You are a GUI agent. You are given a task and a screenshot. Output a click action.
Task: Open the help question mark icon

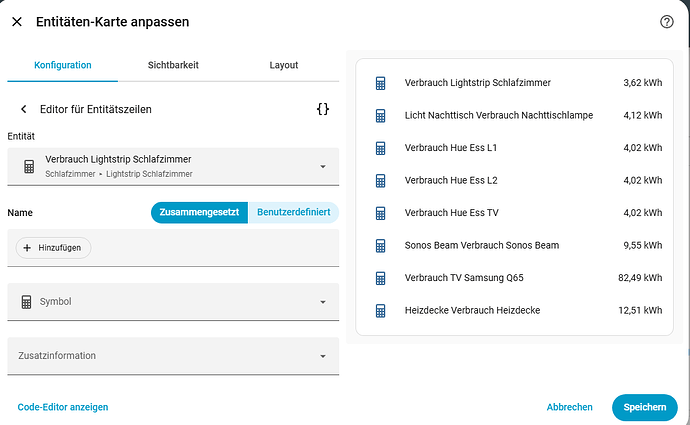(x=667, y=21)
